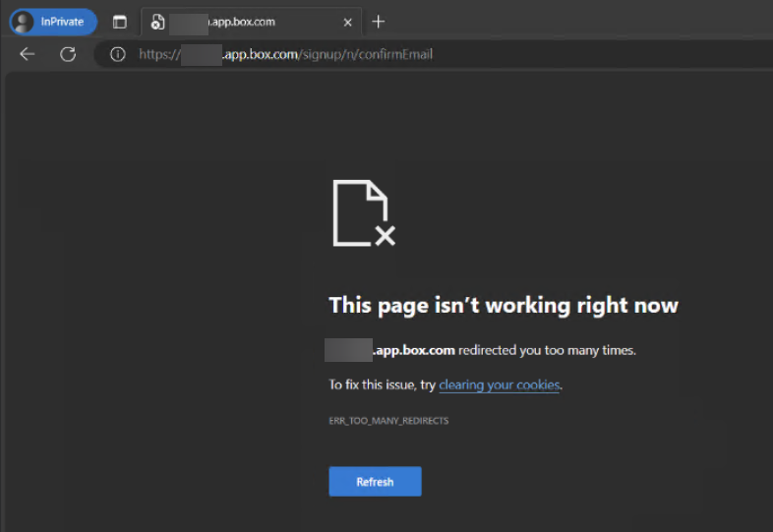Click the InPrivate profile button

(53, 22)
